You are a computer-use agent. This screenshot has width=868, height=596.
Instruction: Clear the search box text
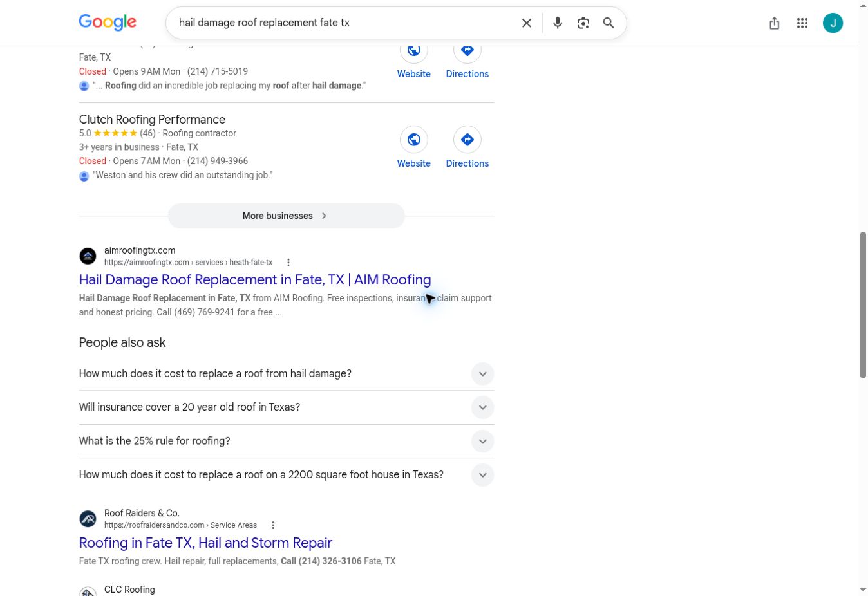pyautogui.click(x=527, y=23)
